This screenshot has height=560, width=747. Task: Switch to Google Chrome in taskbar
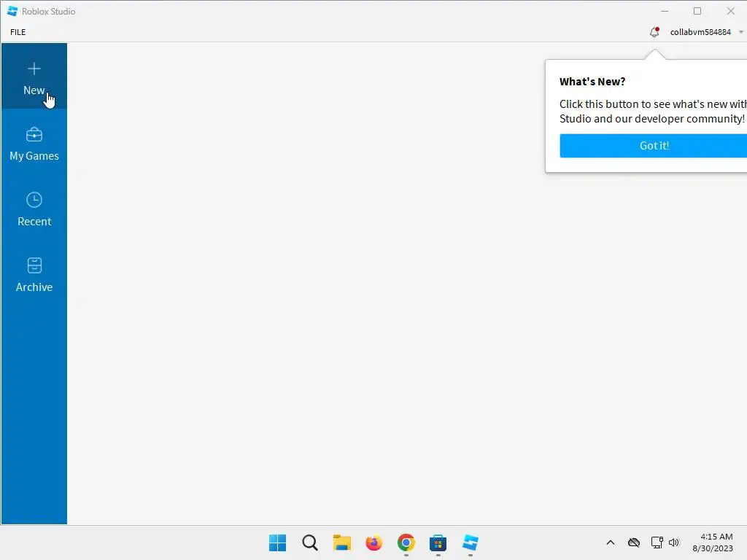(x=406, y=542)
